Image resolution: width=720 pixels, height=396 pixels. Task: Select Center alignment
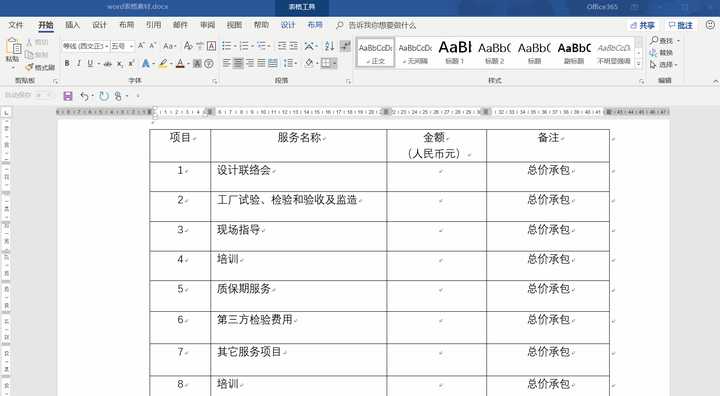tap(238, 63)
